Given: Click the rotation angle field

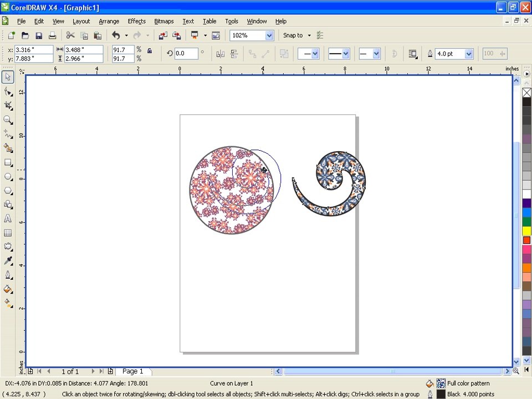Looking at the screenshot, I should pyautogui.click(x=186, y=53).
